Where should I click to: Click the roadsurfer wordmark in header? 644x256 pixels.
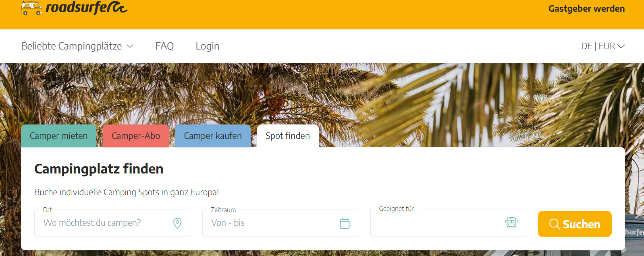click(x=87, y=8)
